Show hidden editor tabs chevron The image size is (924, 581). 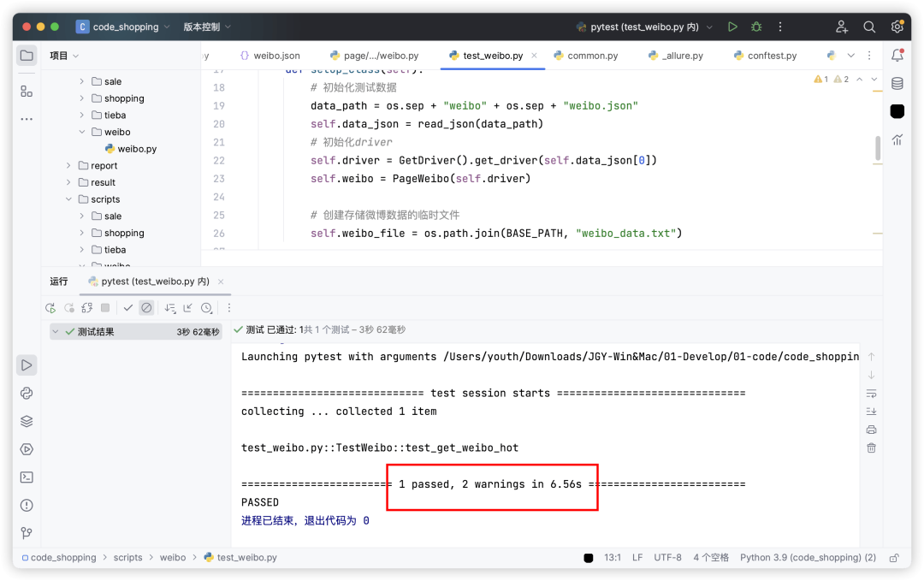pos(851,56)
